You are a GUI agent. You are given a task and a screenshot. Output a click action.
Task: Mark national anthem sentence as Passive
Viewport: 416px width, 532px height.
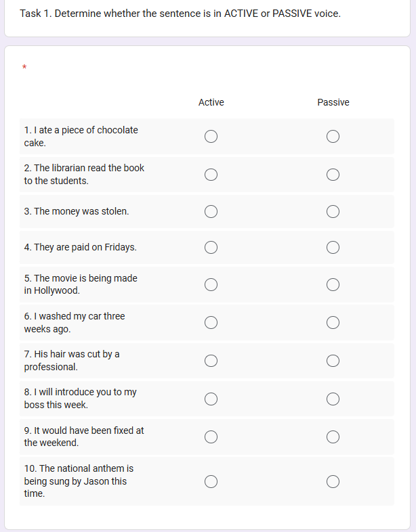click(x=333, y=481)
